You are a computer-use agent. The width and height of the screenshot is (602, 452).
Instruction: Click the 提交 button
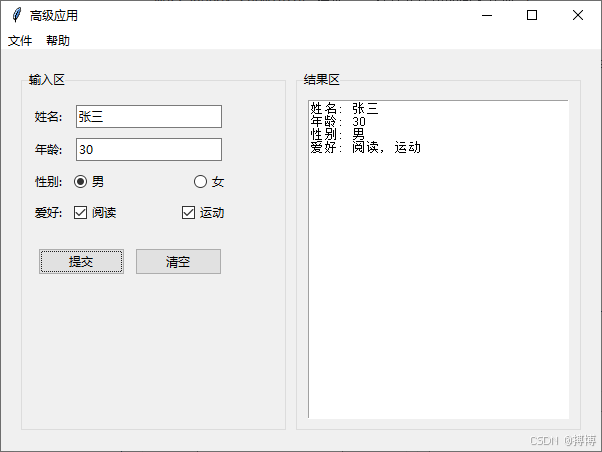(x=81, y=262)
